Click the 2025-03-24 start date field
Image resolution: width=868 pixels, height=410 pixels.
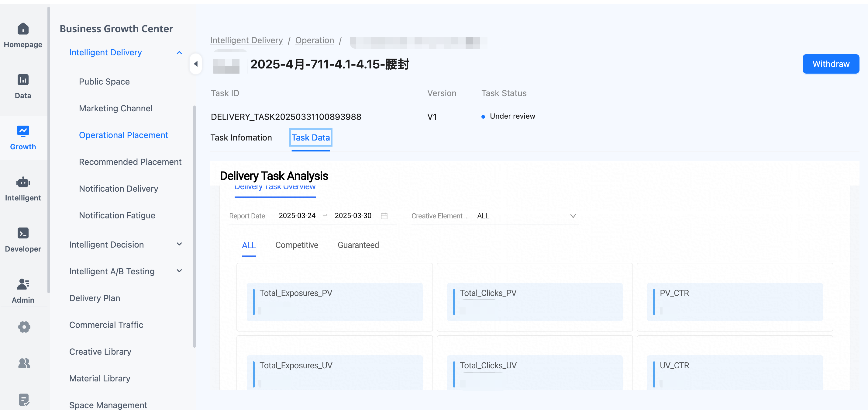pyautogui.click(x=297, y=215)
